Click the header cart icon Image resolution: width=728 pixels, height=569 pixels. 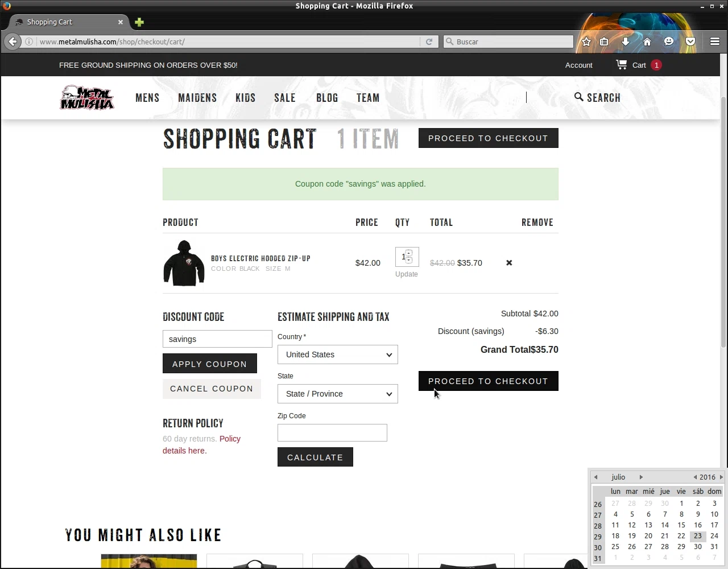click(x=621, y=65)
